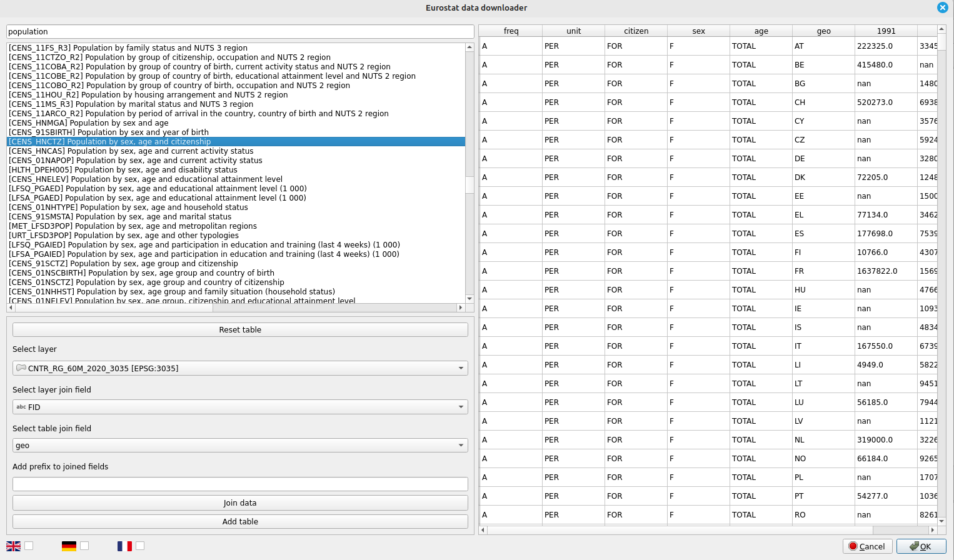The image size is (954, 560).
Task: Toggle the French language checkbox
Action: pos(140,546)
